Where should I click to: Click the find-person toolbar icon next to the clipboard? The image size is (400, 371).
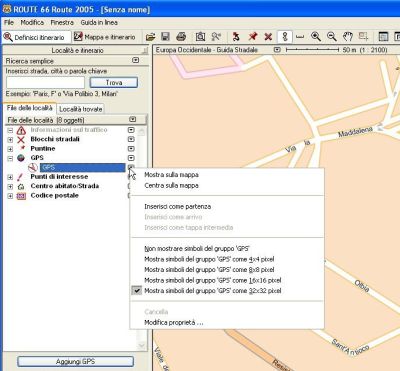pos(216,37)
